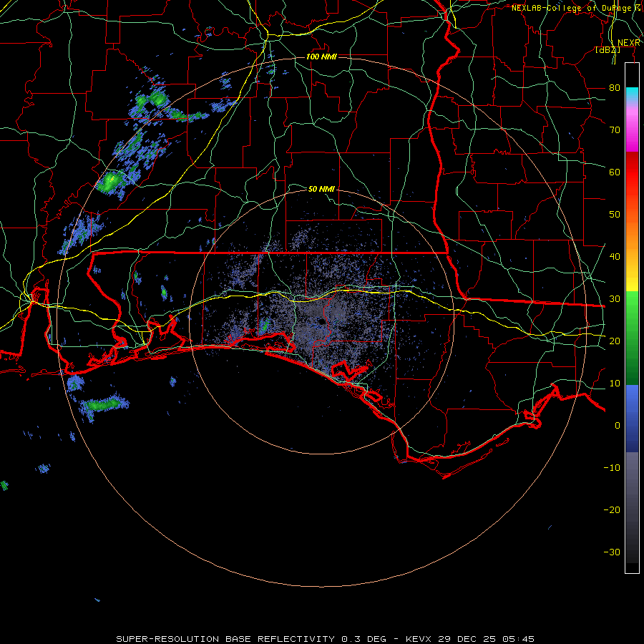This screenshot has width=644, height=644.
Task: Click the NEXLAB-College of DuPage watermark text
Action: [x=575, y=8]
